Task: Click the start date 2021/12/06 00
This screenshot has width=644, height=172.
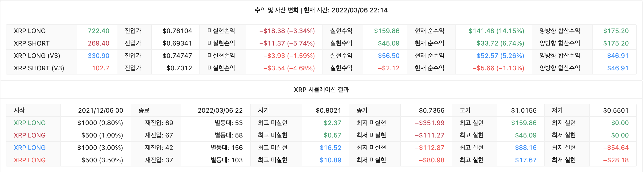Action: click(101, 110)
